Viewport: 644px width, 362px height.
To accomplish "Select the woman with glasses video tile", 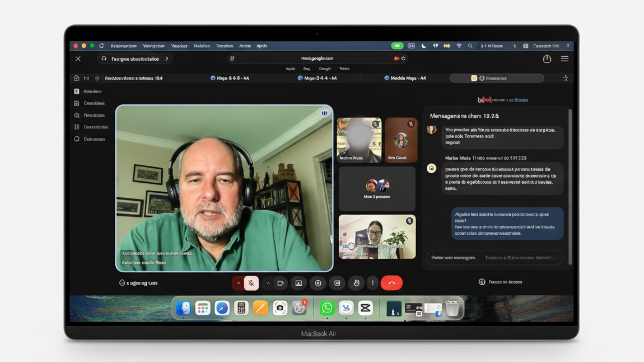I will [377, 237].
